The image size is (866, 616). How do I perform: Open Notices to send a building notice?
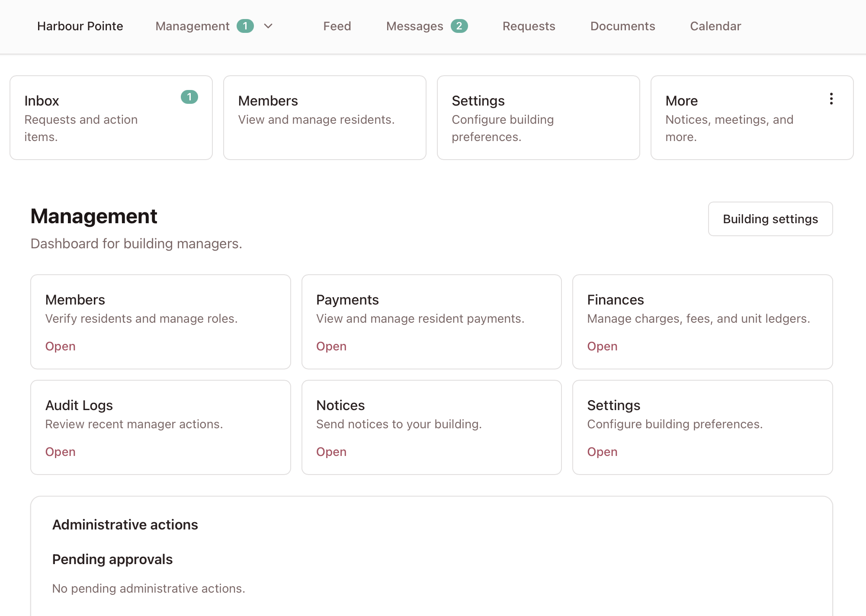pyautogui.click(x=331, y=452)
